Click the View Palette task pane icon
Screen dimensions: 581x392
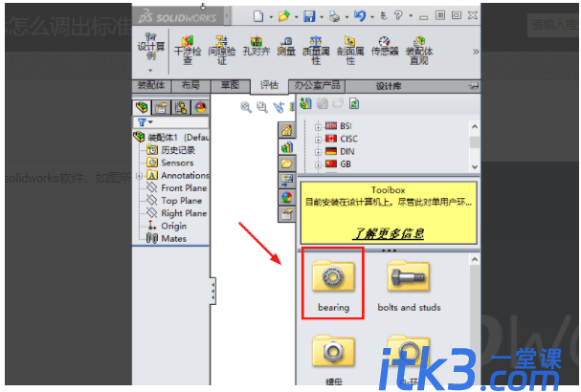(286, 181)
